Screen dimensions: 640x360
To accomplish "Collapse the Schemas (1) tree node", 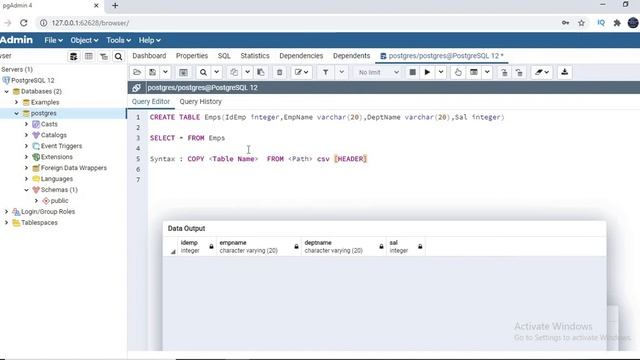I will click(x=27, y=190).
